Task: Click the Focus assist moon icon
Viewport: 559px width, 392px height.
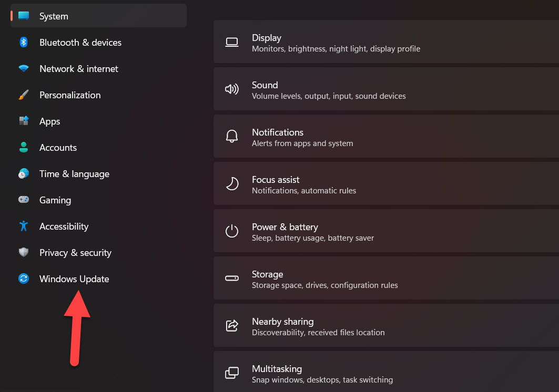Action: tap(232, 184)
